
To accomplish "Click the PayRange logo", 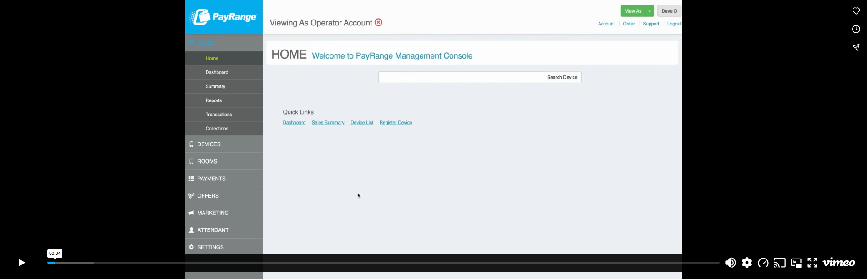I will point(223,17).
